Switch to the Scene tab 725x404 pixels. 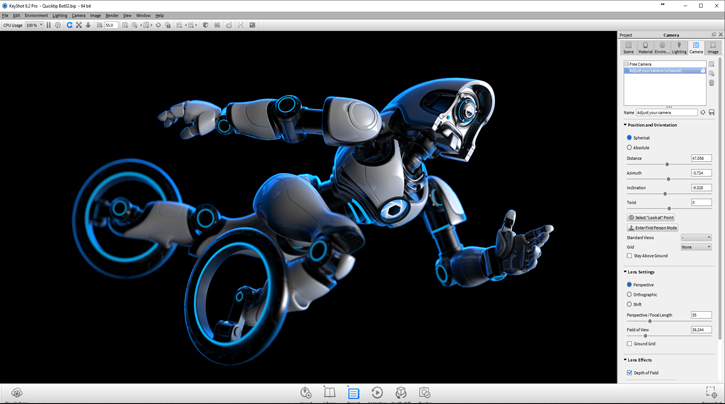tap(628, 48)
